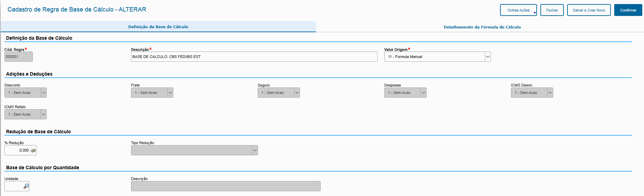Click the Cód. Regra field

[x=19, y=57]
